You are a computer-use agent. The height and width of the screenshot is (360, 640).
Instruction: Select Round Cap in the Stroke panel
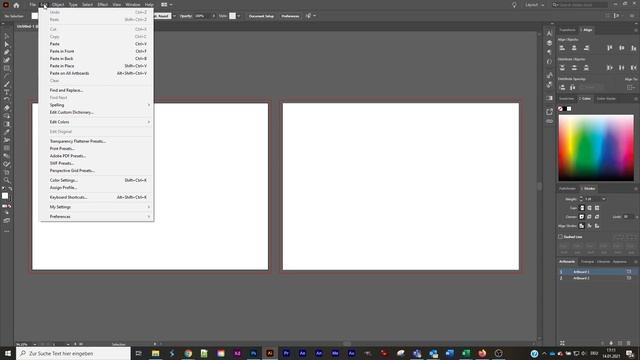click(x=589, y=208)
